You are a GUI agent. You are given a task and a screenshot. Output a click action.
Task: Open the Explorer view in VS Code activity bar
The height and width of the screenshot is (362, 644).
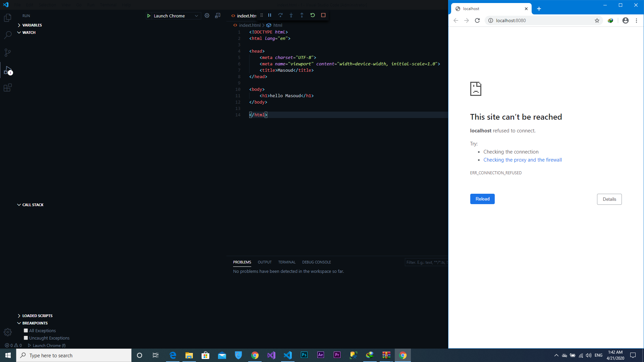8,17
